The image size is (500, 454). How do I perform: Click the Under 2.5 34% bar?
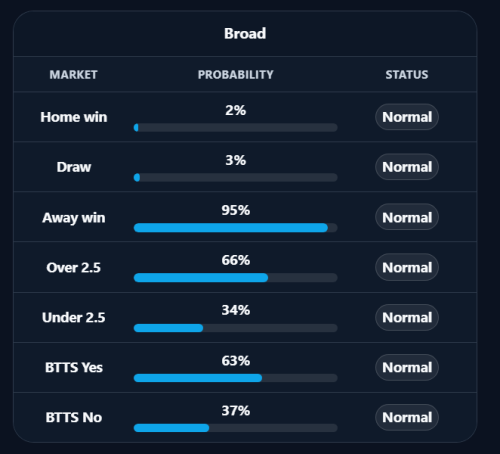236,328
